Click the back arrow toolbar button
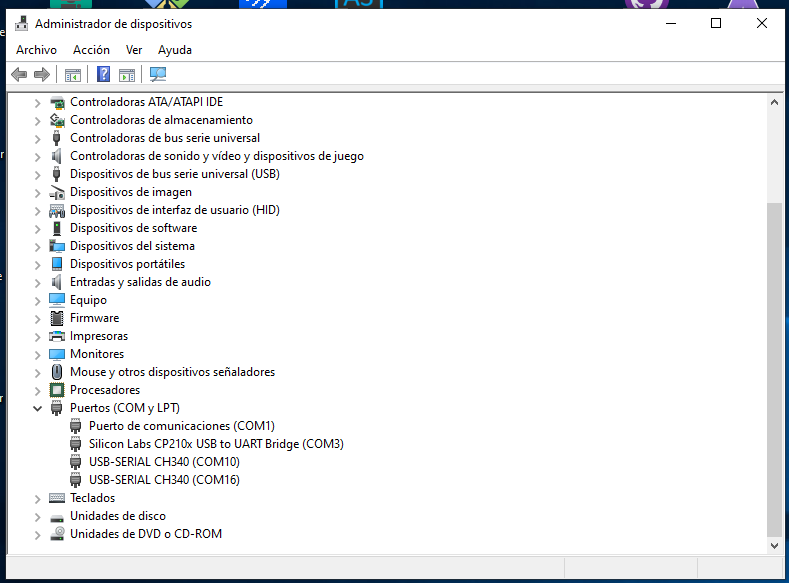789x583 pixels. pyautogui.click(x=18, y=74)
